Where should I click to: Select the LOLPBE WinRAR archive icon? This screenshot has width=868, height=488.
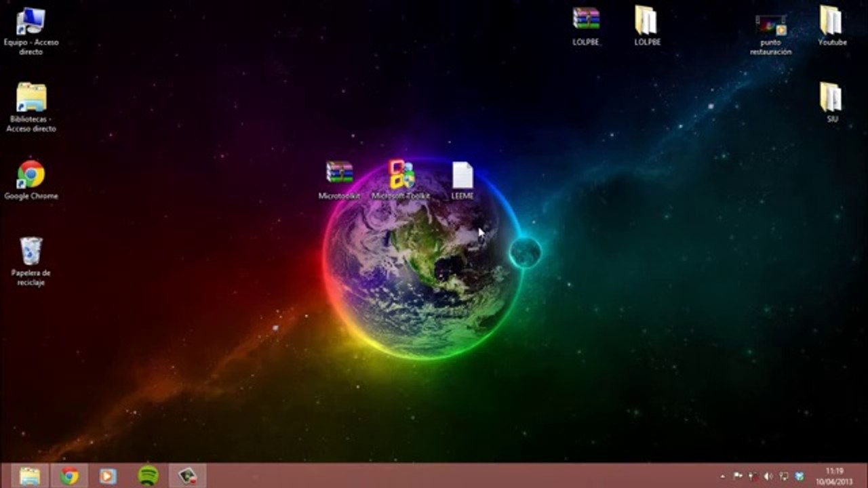click(586, 26)
